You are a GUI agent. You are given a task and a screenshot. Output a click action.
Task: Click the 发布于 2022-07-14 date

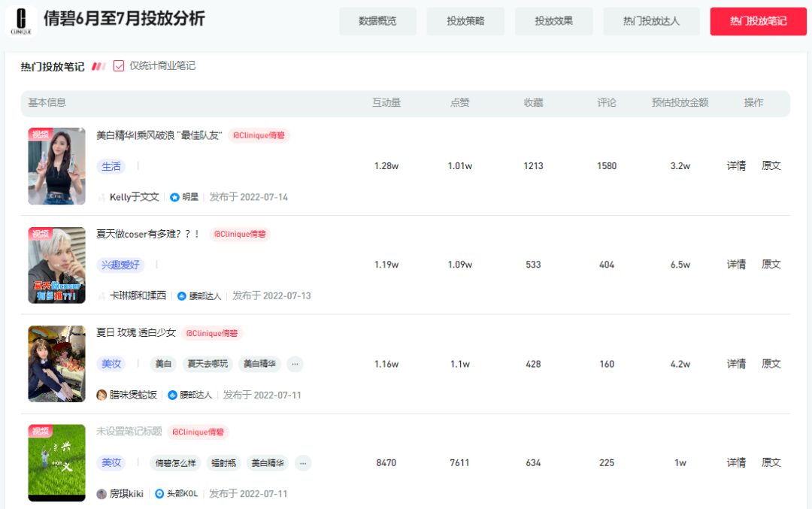pos(249,197)
